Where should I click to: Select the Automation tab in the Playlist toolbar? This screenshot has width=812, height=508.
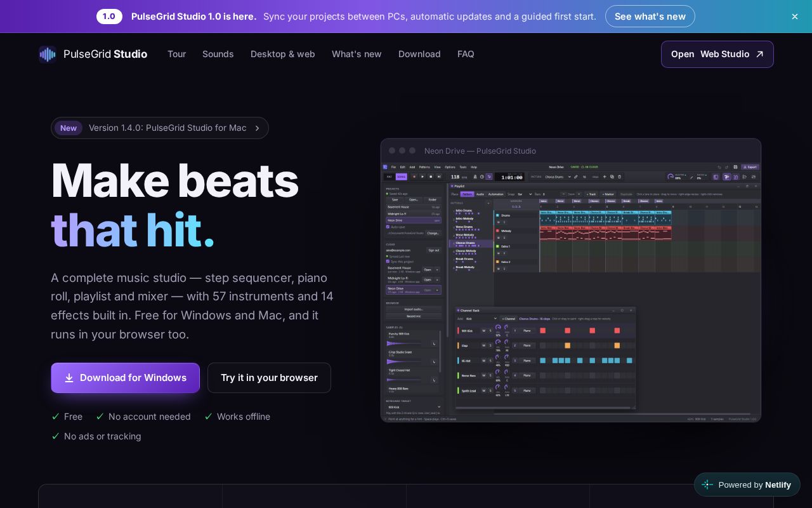point(496,194)
